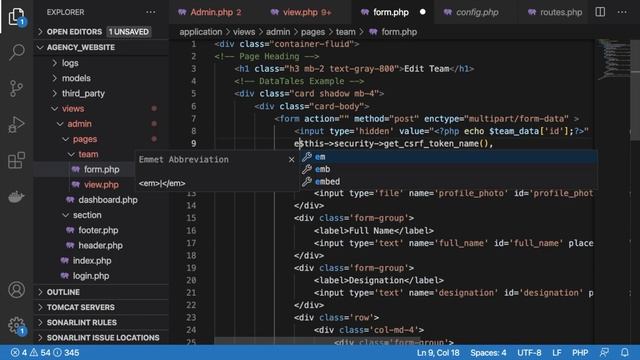
Task: Open the Search view icon
Action: (x=16, y=52)
